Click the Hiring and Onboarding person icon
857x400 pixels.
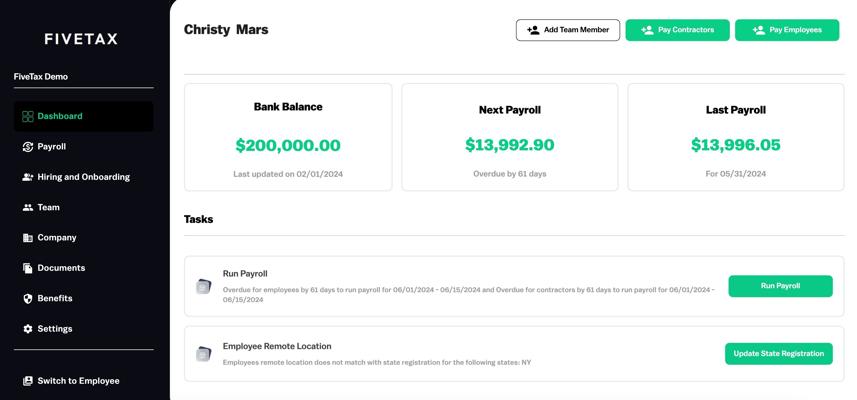[x=28, y=177]
